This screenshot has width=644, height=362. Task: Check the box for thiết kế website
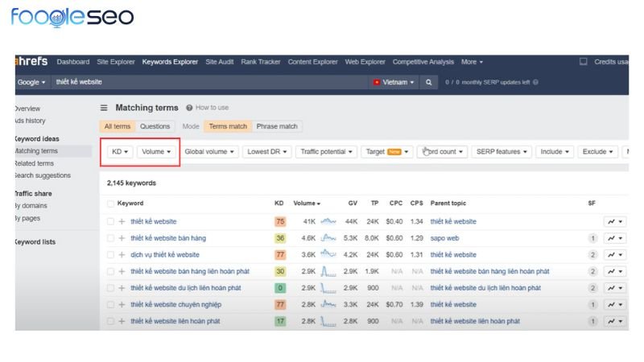point(110,222)
